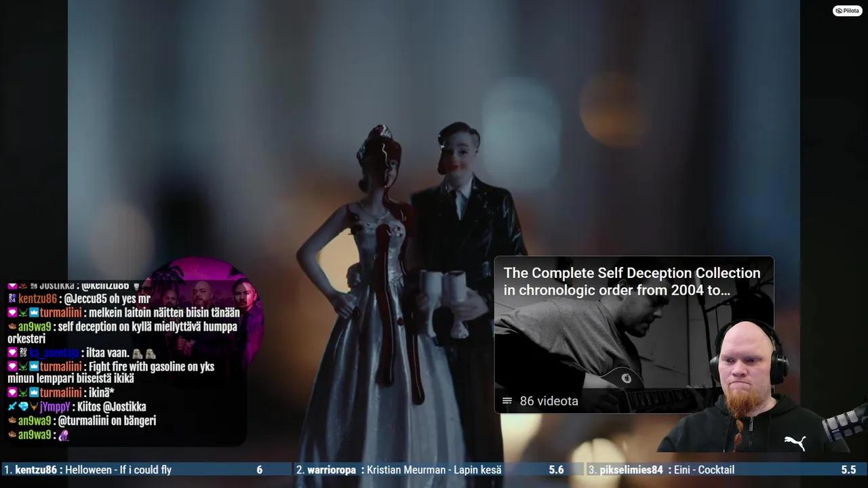This screenshot has width=868, height=488.
Task: Open the Complete Self Deception Collection playlist title
Action: (632, 282)
